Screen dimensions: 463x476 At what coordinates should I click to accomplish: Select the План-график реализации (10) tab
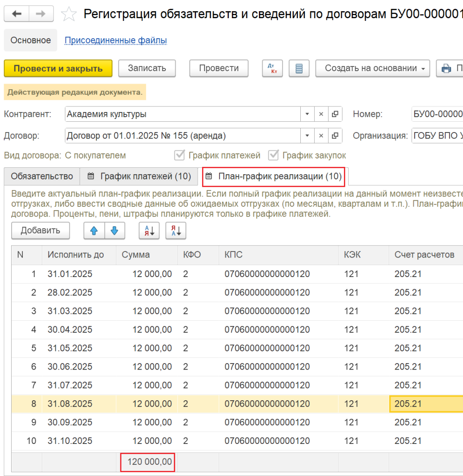click(x=274, y=176)
